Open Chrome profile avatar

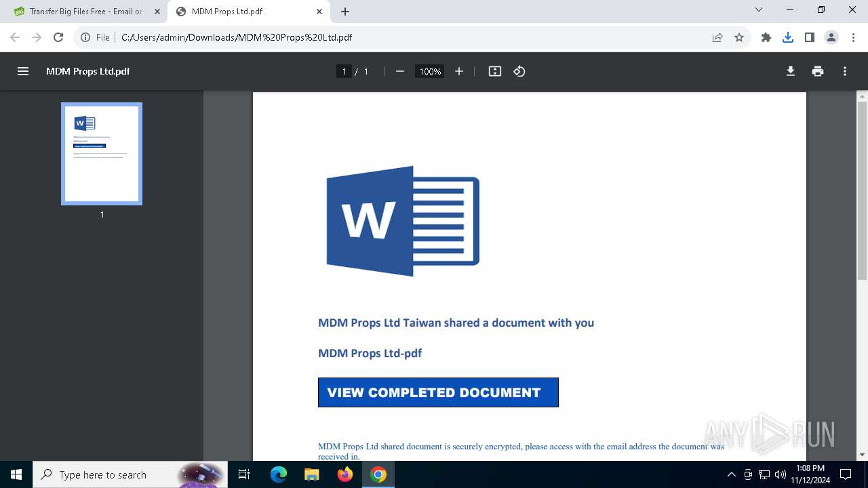pyautogui.click(x=831, y=37)
